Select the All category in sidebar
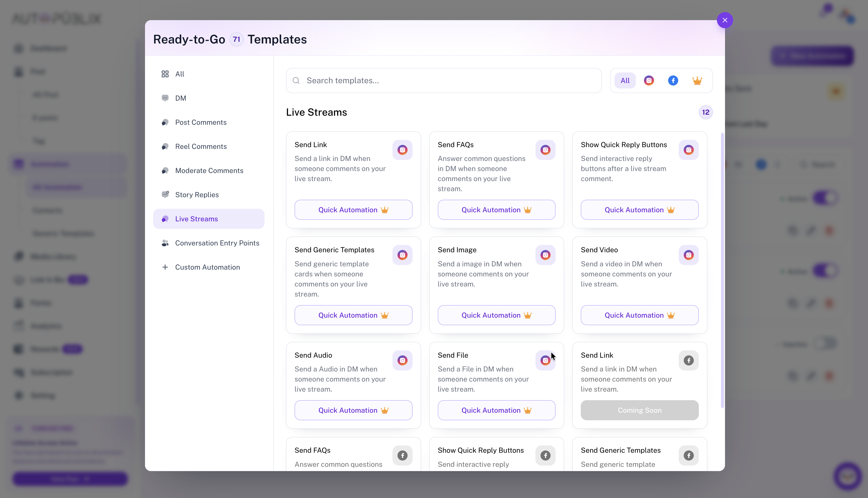The width and height of the screenshot is (868, 498). (208, 74)
